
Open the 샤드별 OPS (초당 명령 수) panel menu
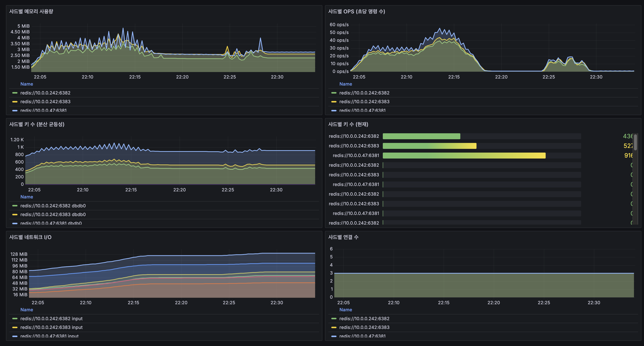(357, 12)
